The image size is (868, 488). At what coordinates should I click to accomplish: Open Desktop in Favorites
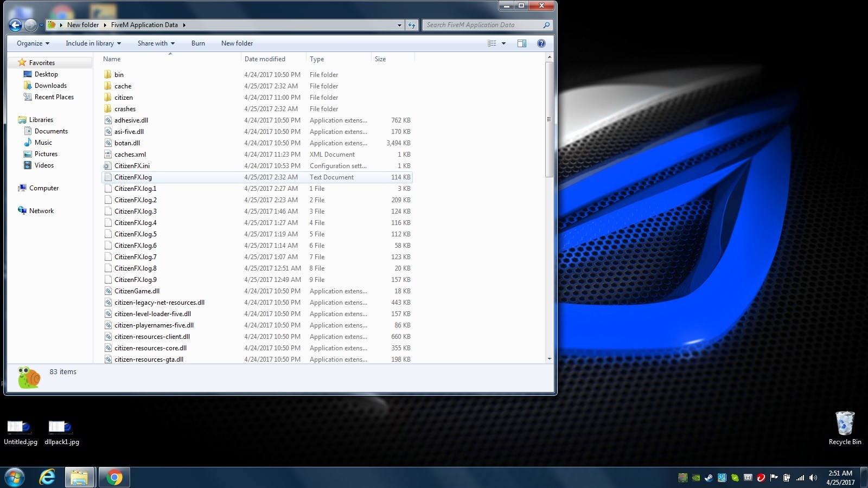coord(46,74)
